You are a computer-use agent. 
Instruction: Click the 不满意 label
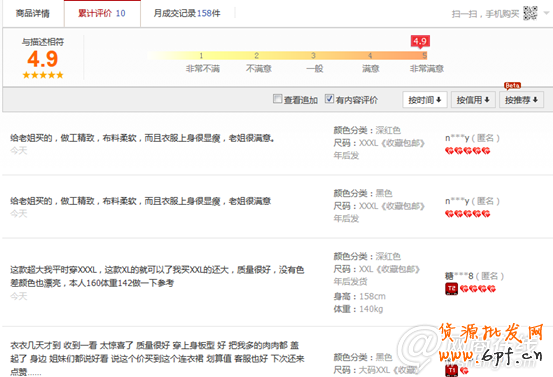click(259, 69)
